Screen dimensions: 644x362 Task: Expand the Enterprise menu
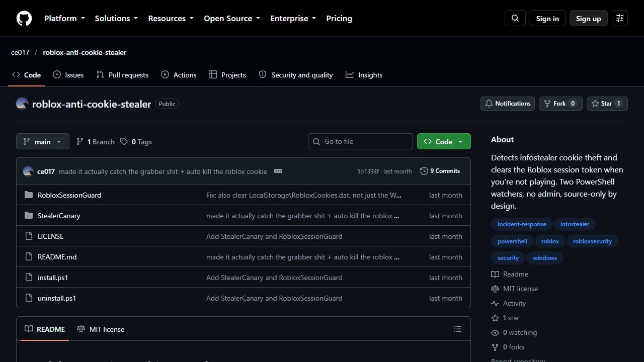[293, 19]
